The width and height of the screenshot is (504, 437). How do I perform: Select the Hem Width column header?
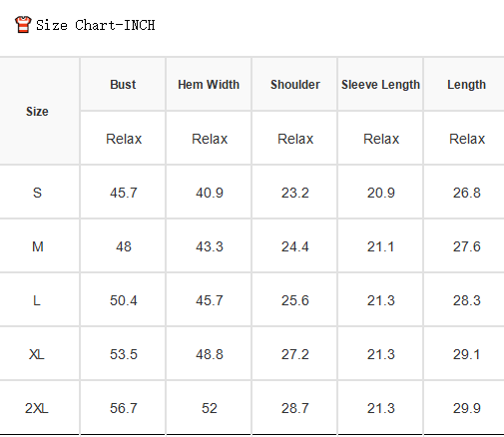tap(209, 85)
